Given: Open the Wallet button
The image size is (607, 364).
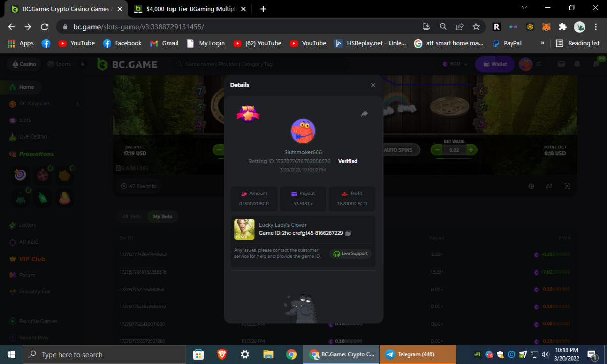Looking at the screenshot, I should pos(495,64).
